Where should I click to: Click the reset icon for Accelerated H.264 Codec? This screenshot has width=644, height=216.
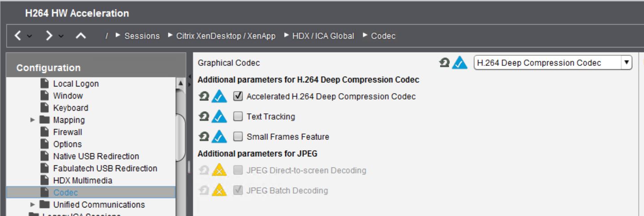[x=204, y=96]
